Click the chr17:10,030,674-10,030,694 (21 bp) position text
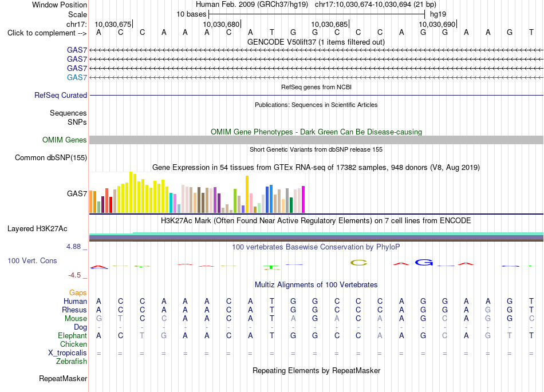This screenshot has height=392, width=544. tap(376, 5)
